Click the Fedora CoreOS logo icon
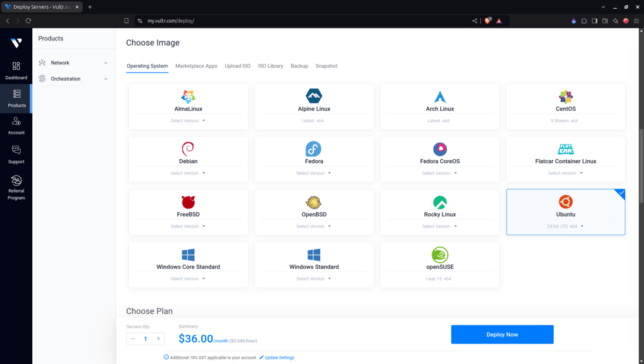The height and width of the screenshot is (364, 644). [x=440, y=149]
